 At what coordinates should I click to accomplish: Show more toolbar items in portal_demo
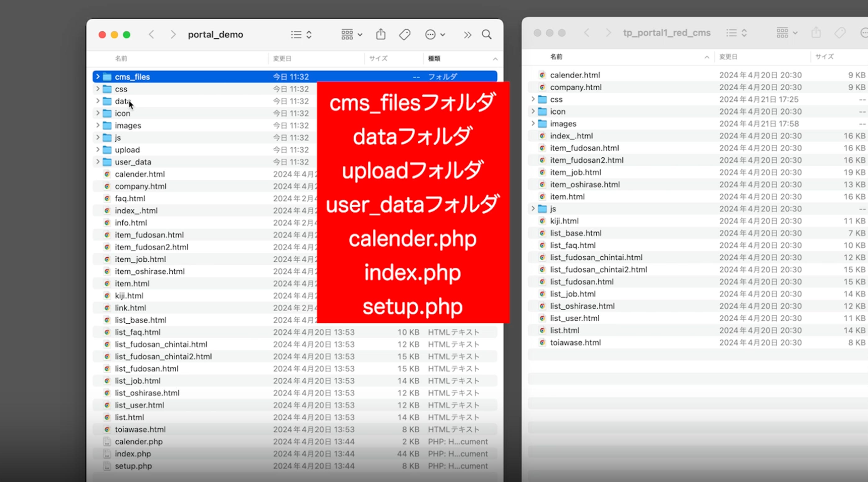click(x=467, y=35)
